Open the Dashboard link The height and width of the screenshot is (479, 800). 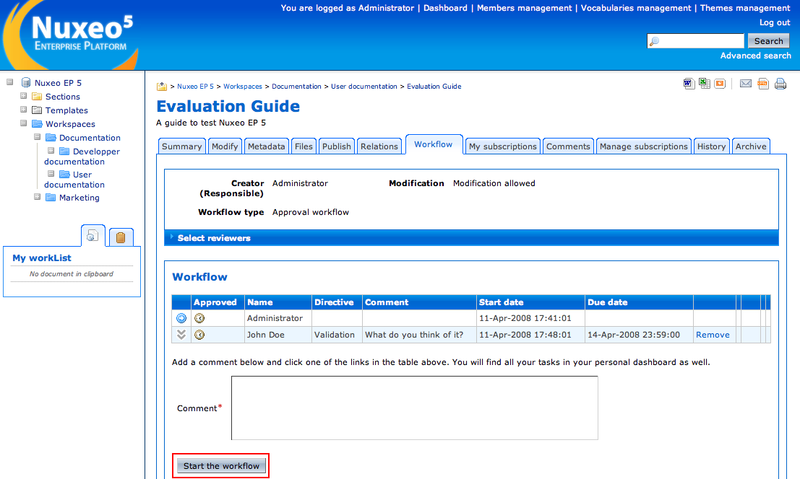click(x=445, y=8)
